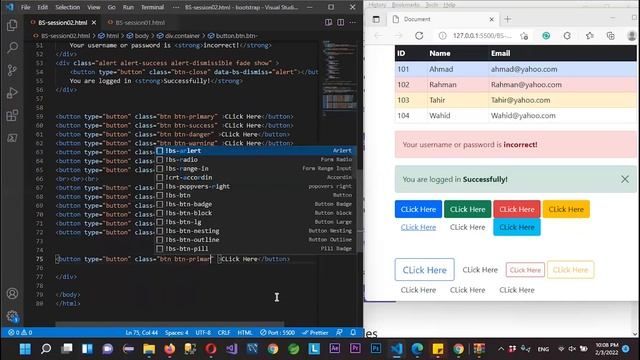This screenshot has width=640, height=360.
Task: Click the cyan info CLick Here button
Action: coord(517,227)
